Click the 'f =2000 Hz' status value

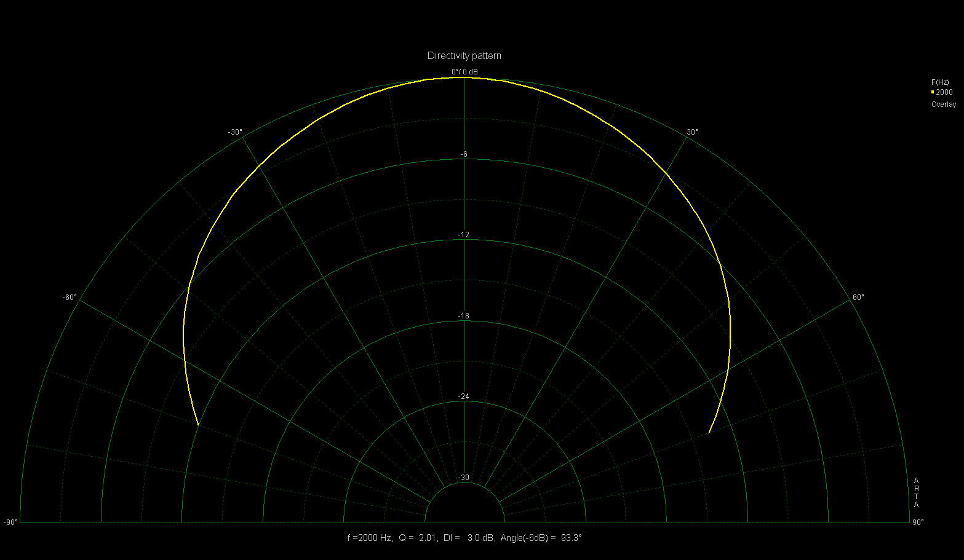[370, 538]
